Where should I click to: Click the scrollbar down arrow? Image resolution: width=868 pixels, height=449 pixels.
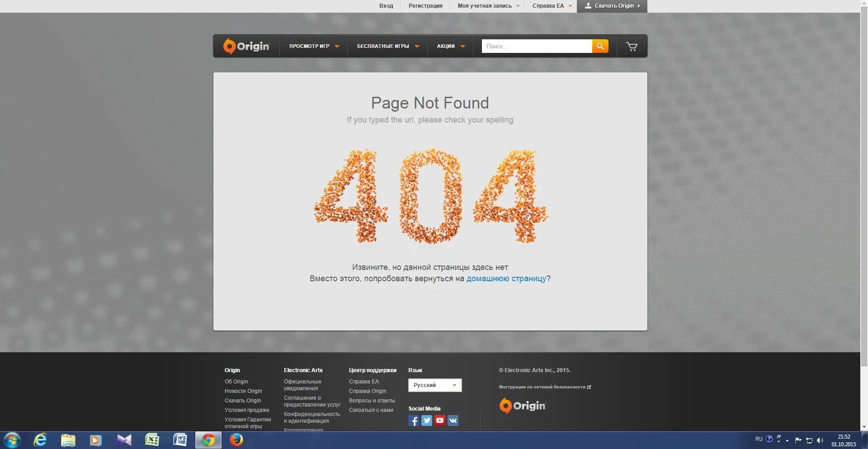pos(864,427)
